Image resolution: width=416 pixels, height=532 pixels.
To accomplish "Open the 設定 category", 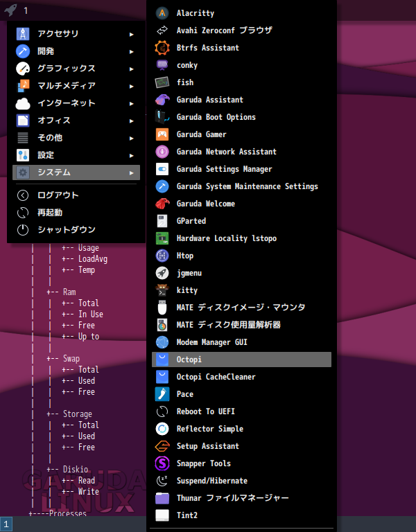I will [x=76, y=155].
